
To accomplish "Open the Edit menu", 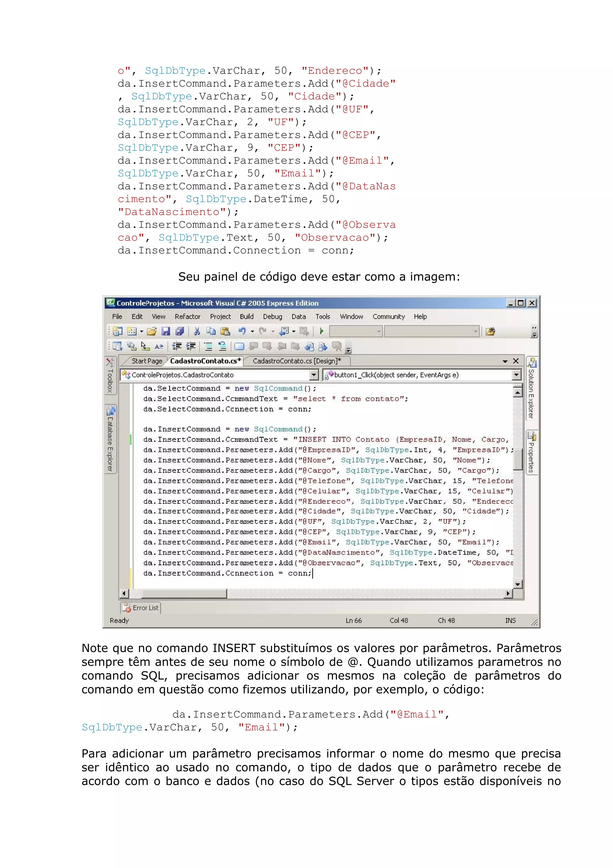I will (137, 317).
